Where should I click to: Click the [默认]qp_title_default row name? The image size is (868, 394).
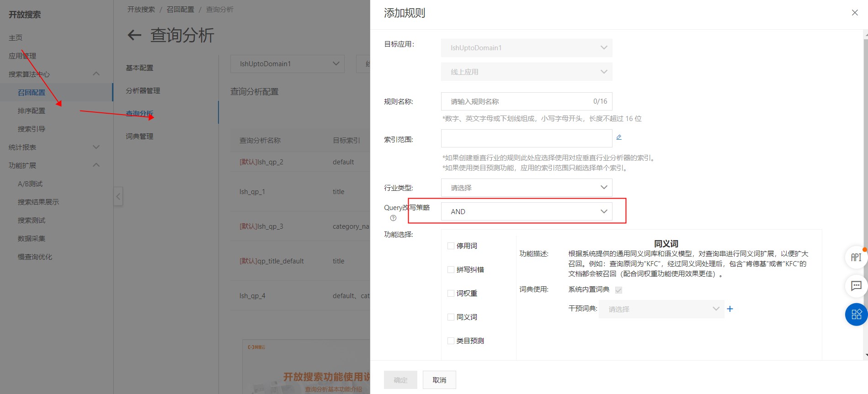[272, 261]
